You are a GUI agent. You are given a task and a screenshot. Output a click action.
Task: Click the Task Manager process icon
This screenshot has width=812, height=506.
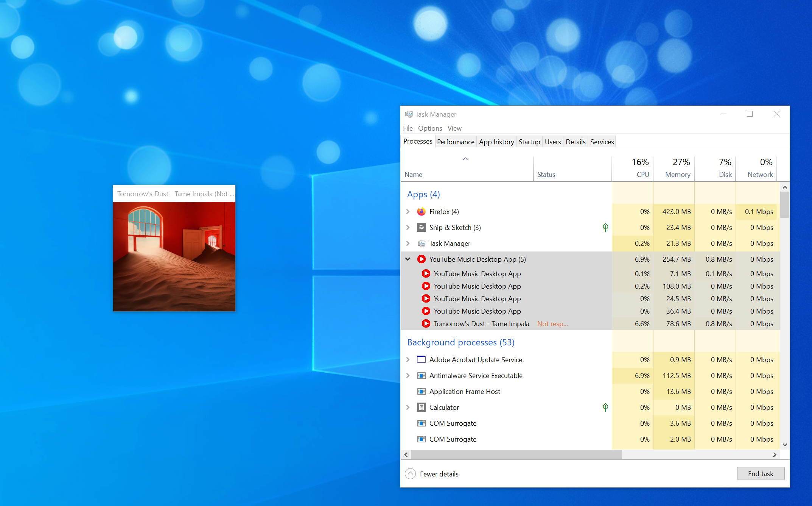tap(421, 244)
